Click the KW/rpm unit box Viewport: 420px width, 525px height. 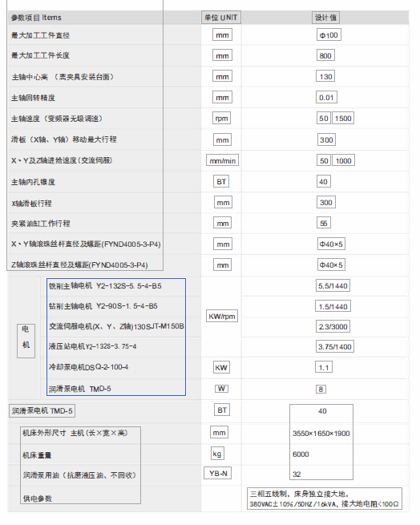click(222, 316)
